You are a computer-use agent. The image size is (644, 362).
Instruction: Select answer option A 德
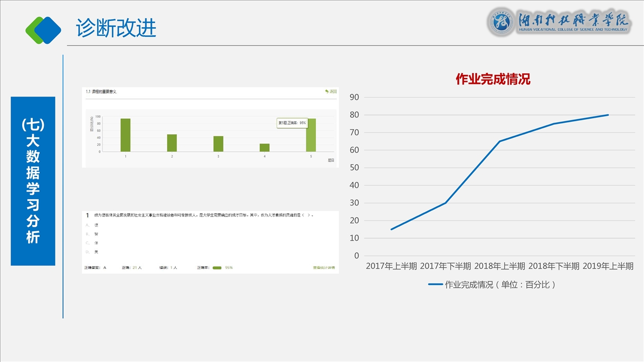(x=96, y=225)
